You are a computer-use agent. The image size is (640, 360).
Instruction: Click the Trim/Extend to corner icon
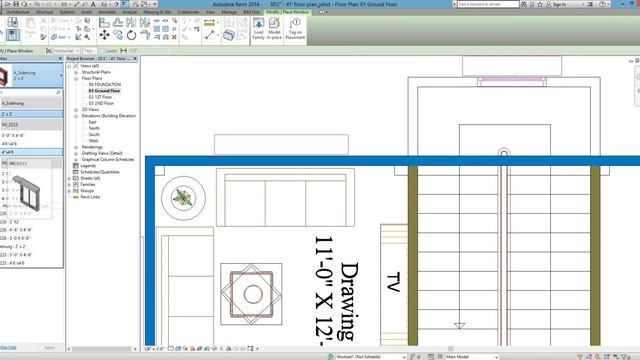(145, 36)
